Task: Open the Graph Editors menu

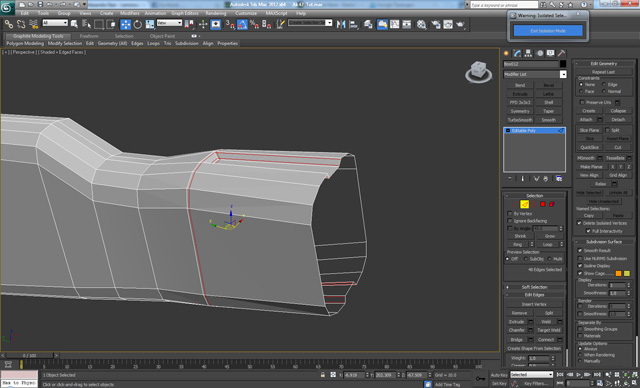Action: (184, 13)
